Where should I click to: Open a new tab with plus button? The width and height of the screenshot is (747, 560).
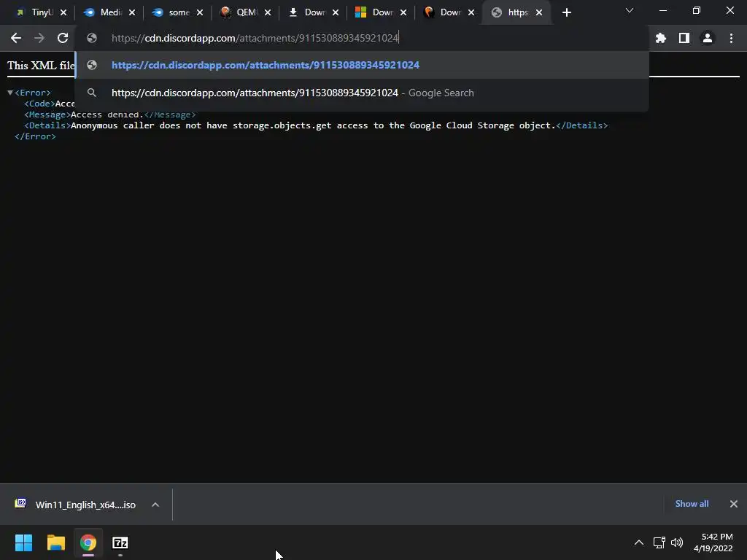click(x=566, y=13)
